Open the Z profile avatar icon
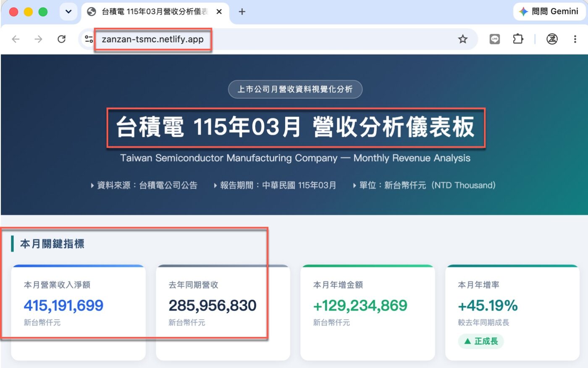Viewport: 588px width, 368px height. tap(552, 39)
